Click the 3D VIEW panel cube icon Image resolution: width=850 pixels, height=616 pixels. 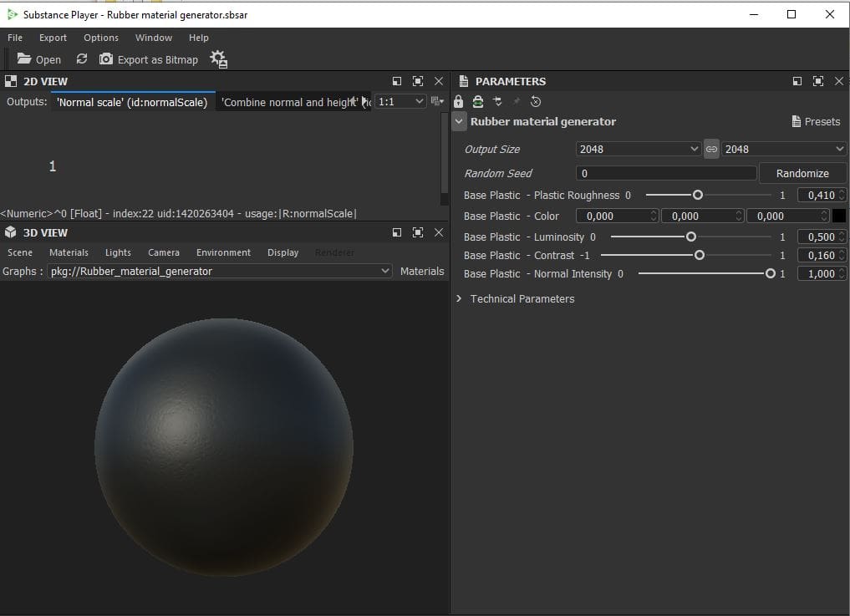click(11, 232)
